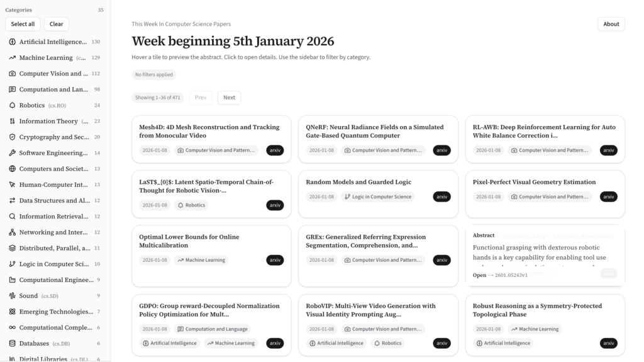This screenshot has width=644, height=362.
Task: Clear all selected category filters
Action: [56, 24]
